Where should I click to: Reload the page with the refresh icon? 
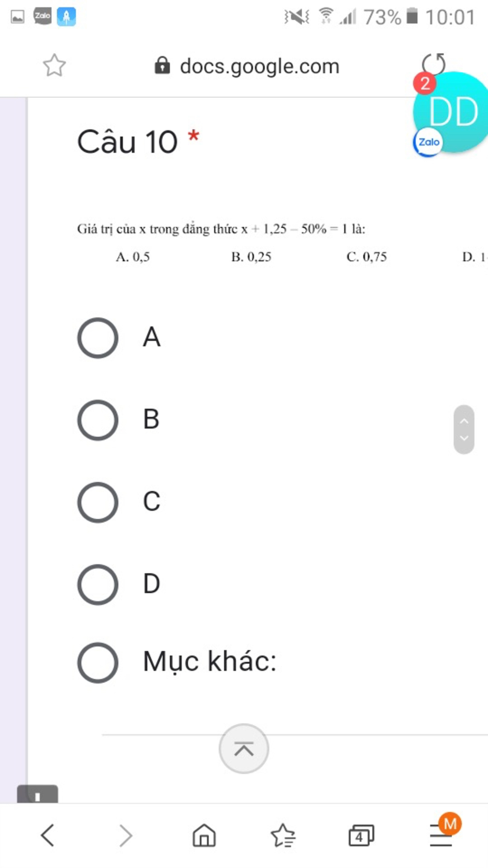434,63
